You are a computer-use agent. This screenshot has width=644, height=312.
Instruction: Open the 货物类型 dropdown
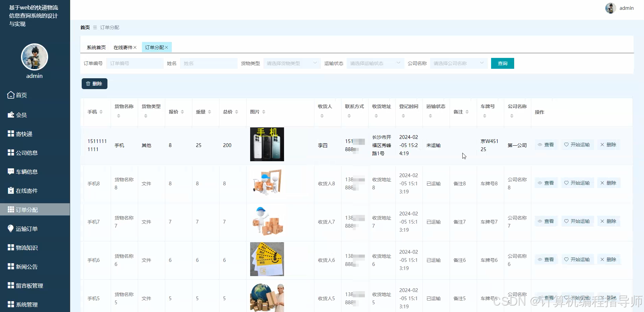(292, 63)
